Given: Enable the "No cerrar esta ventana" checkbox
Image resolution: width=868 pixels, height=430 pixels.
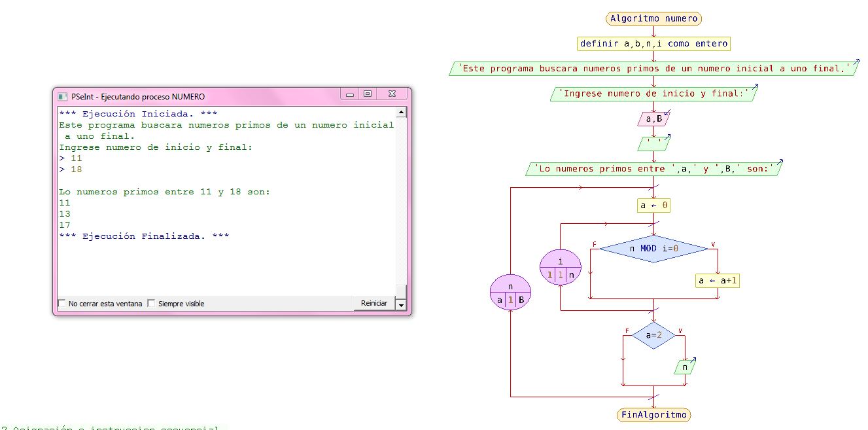Looking at the screenshot, I should tap(62, 303).
